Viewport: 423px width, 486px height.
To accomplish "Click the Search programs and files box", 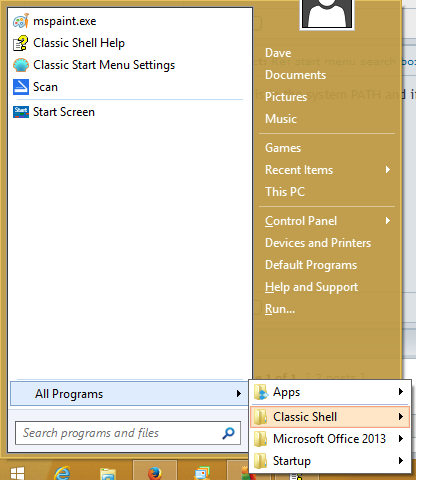I will click(x=128, y=433).
